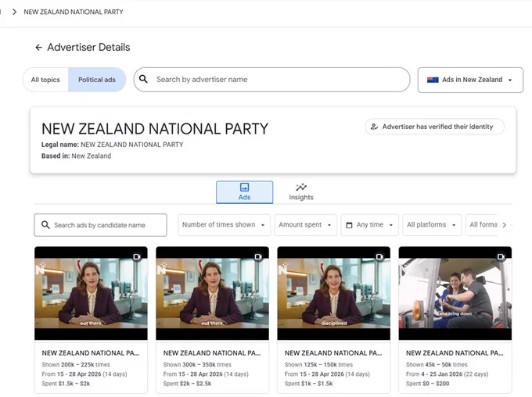Image resolution: width=532 pixels, height=397 pixels.
Task: Click the ad title above 'Spent $2k – $2.5k'
Action: [x=212, y=353]
